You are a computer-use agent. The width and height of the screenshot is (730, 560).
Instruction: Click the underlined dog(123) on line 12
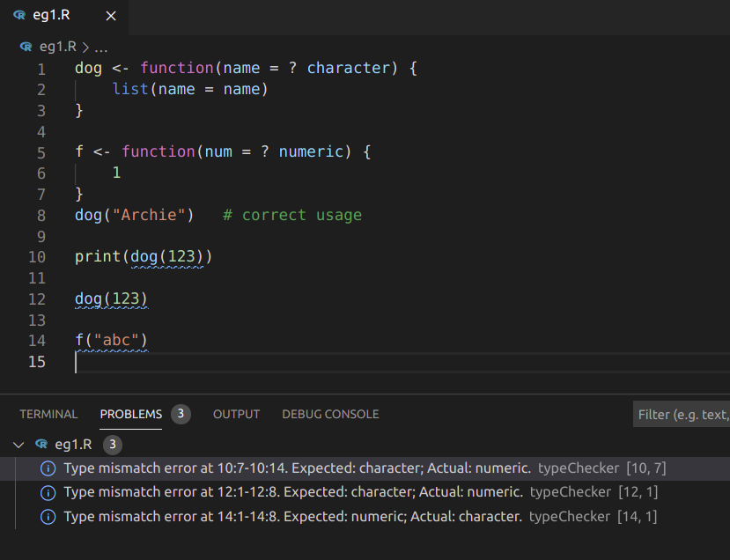point(111,298)
